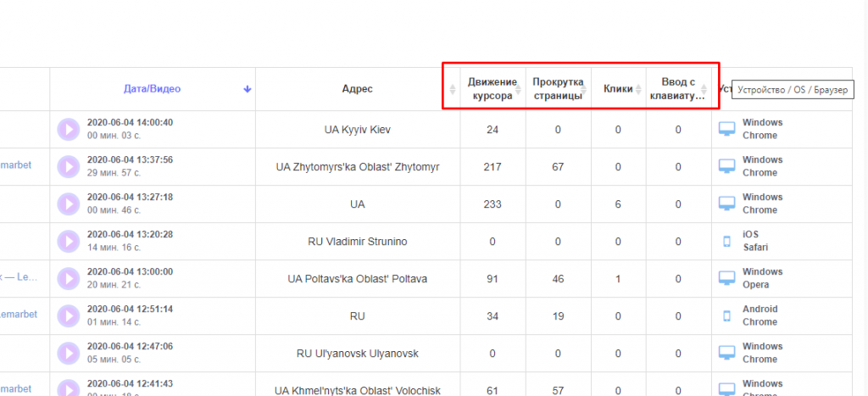
Task: Play the 13:27:18 session recording
Action: pos(68,204)
